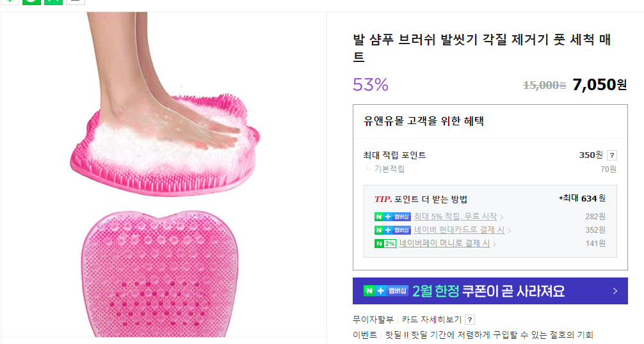Click the 2월 한정 쿠폰 banner text

click(x=488, y=291)
